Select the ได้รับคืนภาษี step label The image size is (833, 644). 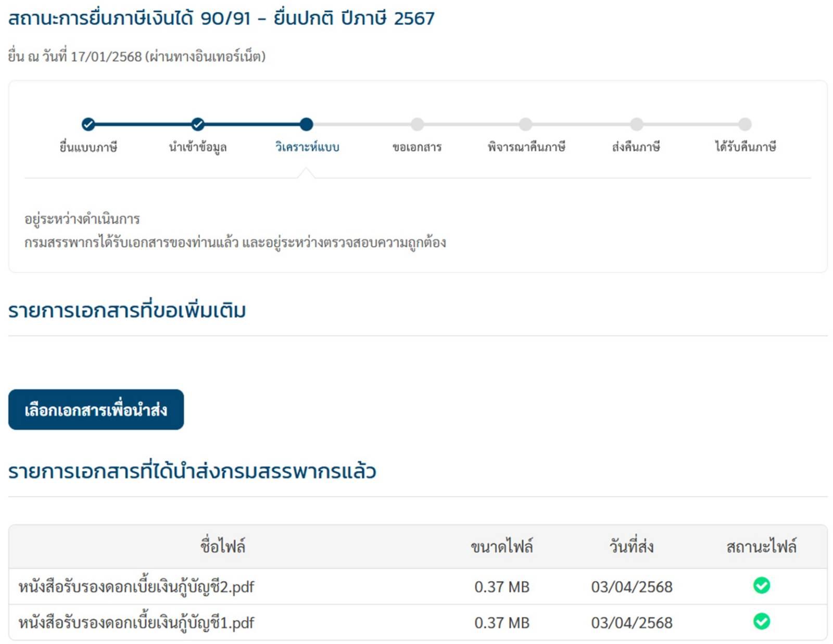click(746, 147)
